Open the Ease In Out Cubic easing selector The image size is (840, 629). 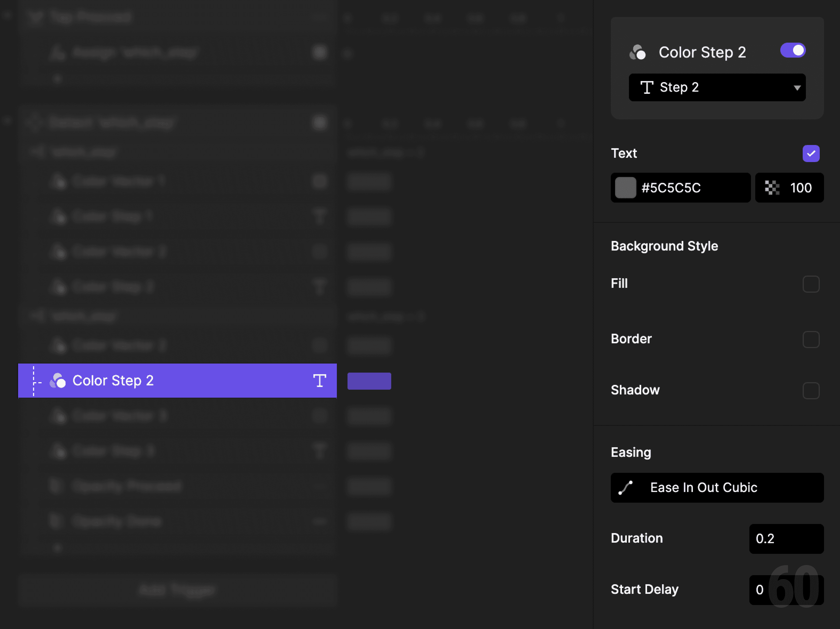(x=717, y=488)
